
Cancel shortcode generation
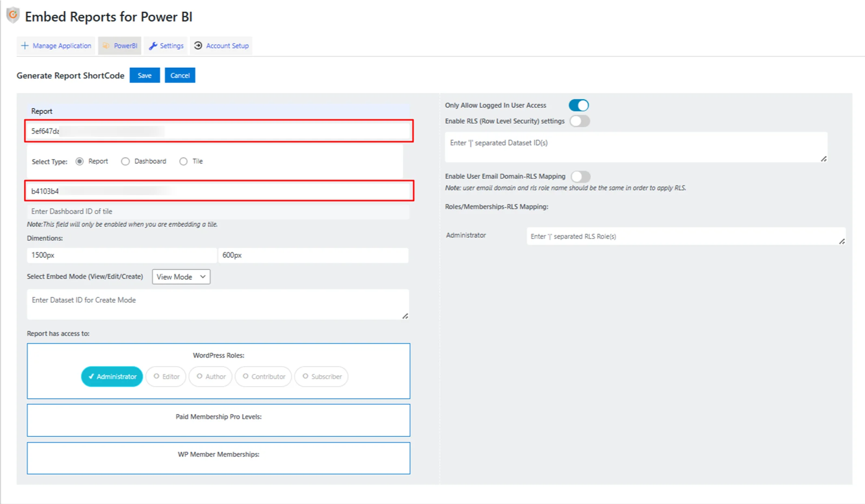click(180, 75)
